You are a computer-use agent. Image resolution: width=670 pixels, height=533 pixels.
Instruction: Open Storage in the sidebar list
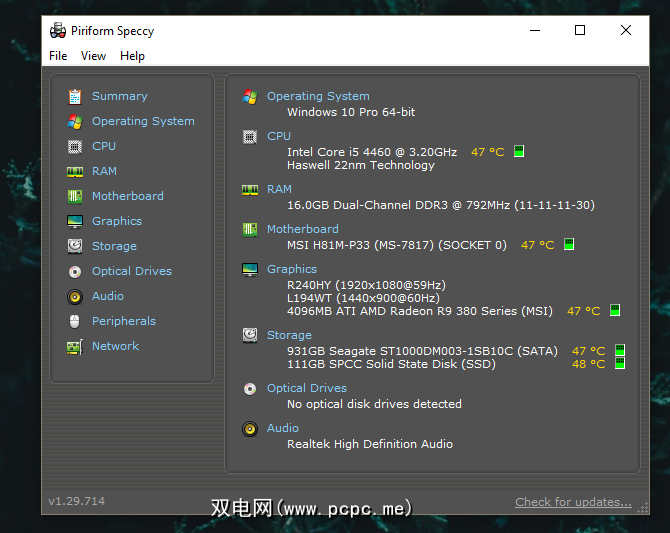coord(114,247)
